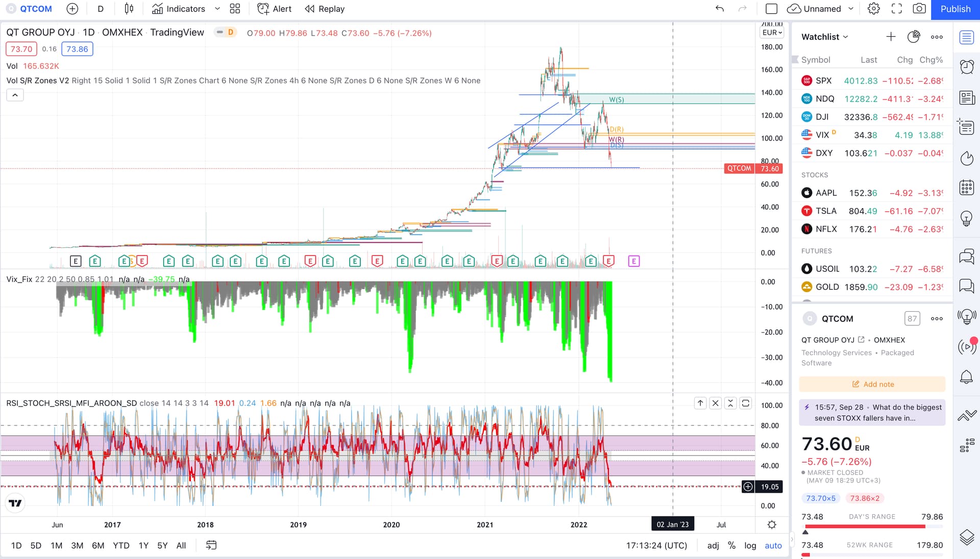Open the calendar icon in right sidebar
This screenshot has width=980, height=559.
point(967,188)
